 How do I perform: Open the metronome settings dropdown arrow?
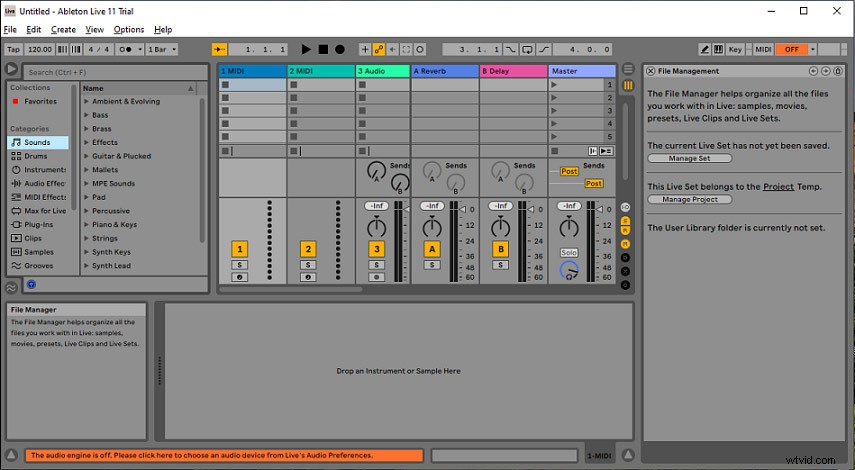point(140,50)
